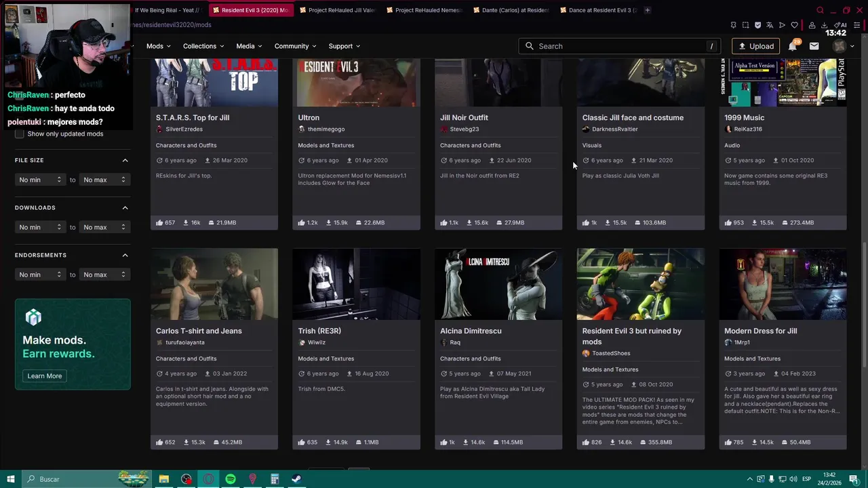Click endorsements thumbs-up on Ultron card

click(301, 222)
